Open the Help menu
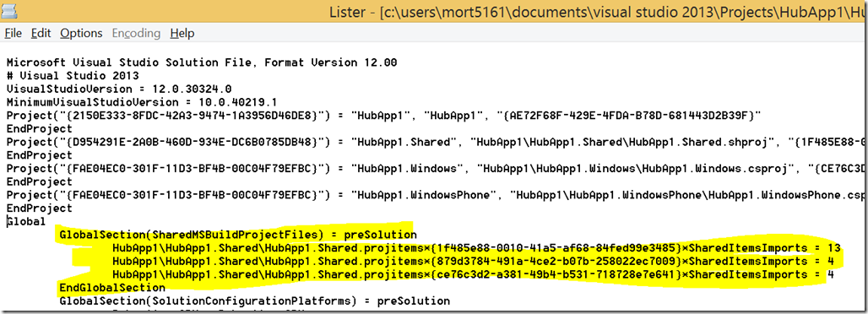The image size is (868, 314). [x=182, y=33]
